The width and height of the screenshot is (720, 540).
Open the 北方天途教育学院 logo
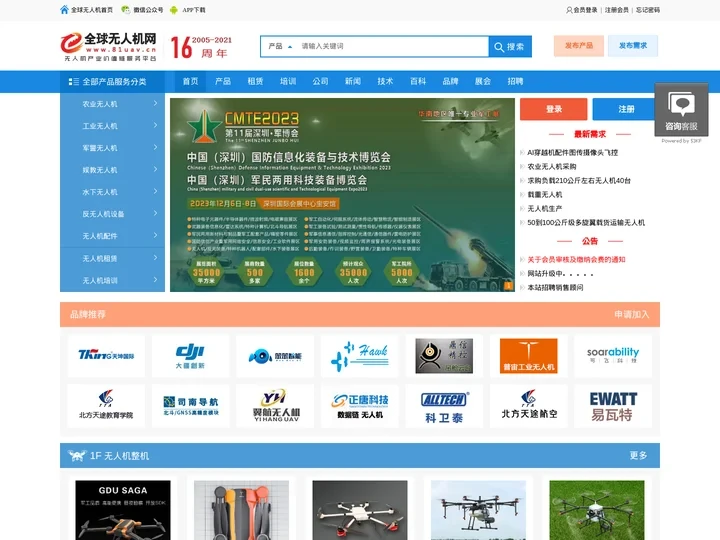(x=106, y=406)
